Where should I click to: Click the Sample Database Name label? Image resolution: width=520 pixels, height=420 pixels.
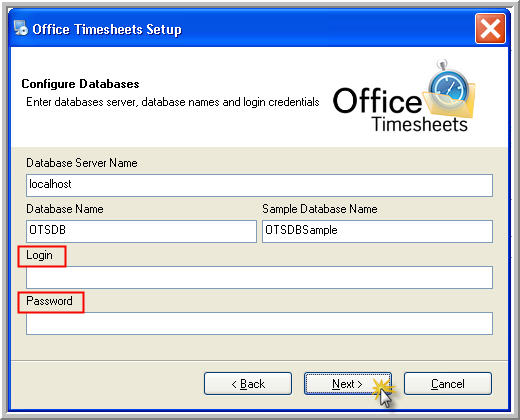click(320, 209)
